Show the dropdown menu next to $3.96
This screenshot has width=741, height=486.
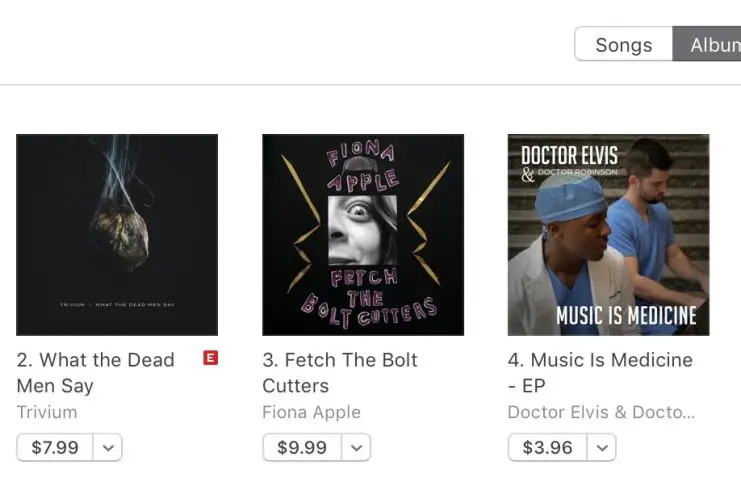pos(602,447)
